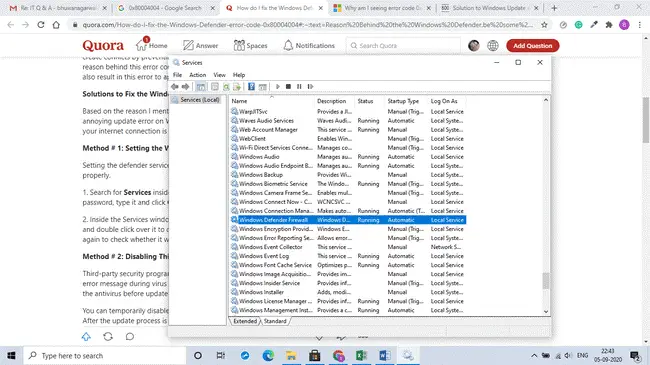Sort by Startup Type column header

click(406, 101)
